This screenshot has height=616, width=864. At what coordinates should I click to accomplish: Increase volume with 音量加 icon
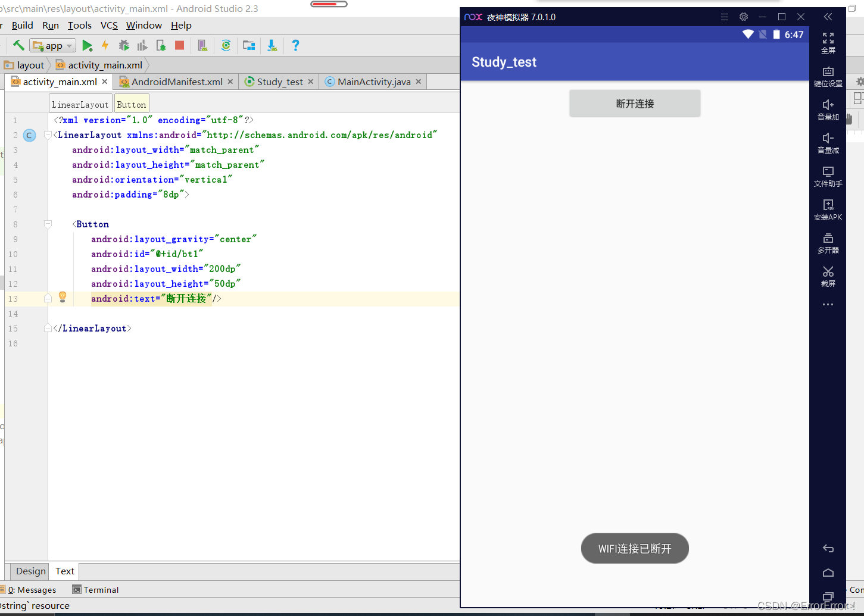[828, 110]
